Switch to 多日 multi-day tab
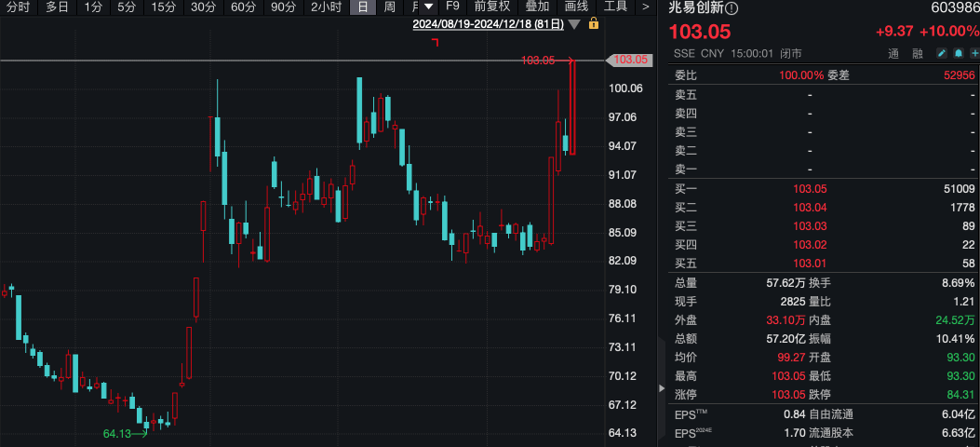Image resolution: width=980 pixels, height=447 pixels. tap(57, 7)
